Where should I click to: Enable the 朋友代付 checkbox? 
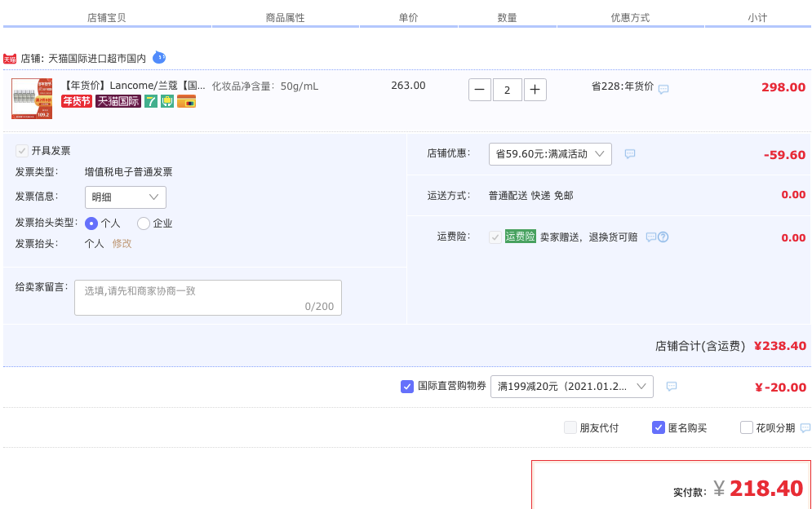click(570, 427)
